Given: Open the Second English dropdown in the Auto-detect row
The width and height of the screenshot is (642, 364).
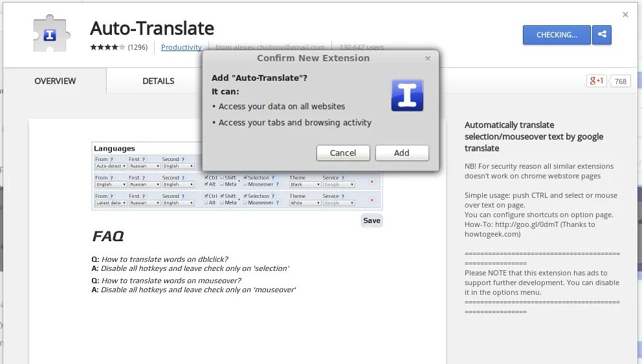Looking at the screenshot, I should [179, 166].
